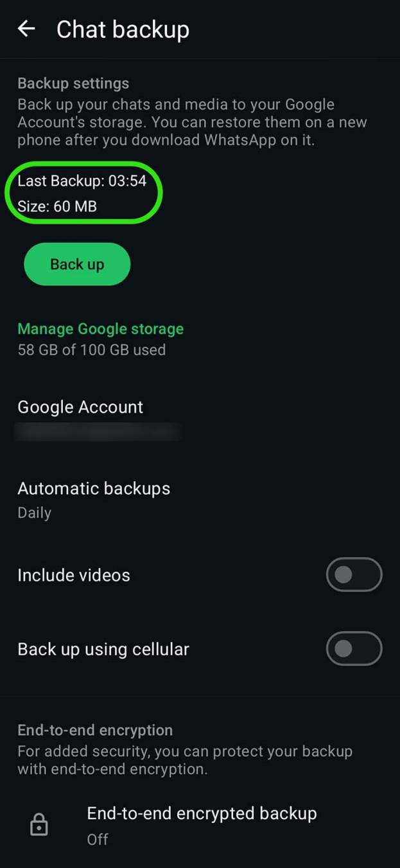Viewport: 400px width, 868px height.
Task: Tap the back arrow to leave Chat backup
Action: [26, 29]
